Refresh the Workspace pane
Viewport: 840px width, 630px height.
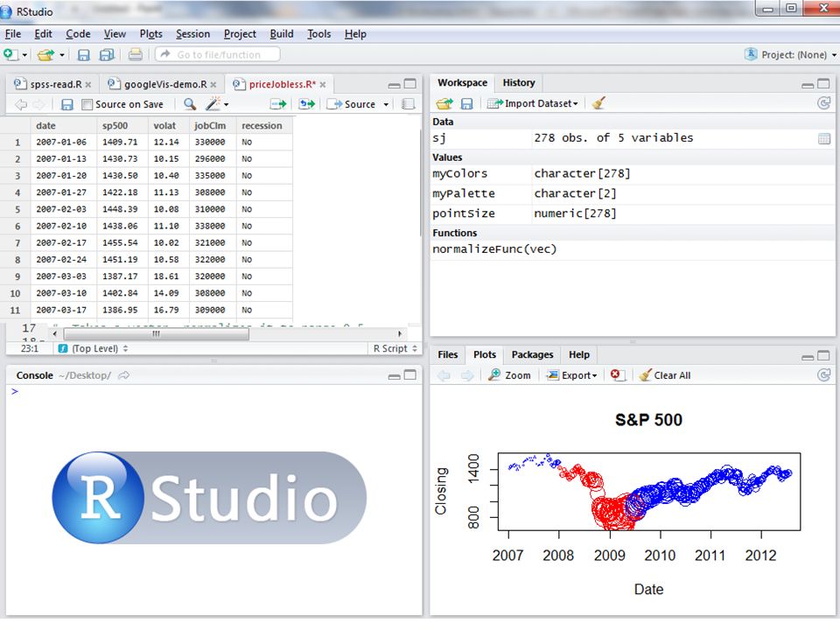pyautogui.click(x=824, y=103)
